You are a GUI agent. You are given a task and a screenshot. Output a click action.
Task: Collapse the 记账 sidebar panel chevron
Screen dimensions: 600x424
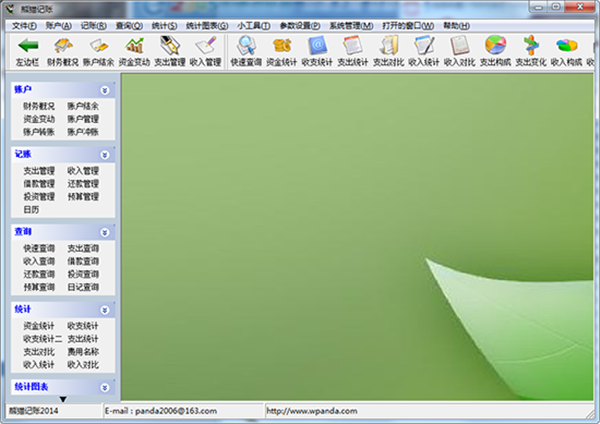pos(105,155)
